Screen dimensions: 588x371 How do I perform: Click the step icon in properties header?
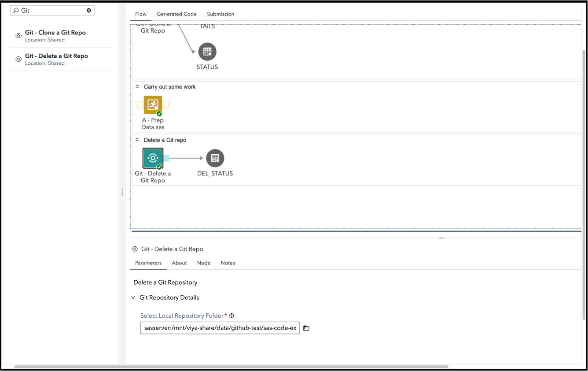[x=135, y=249]
